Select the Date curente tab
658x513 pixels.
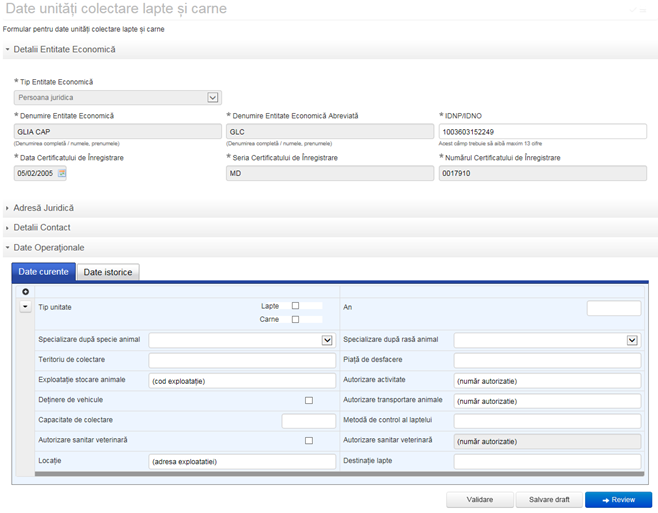coord(43,272)
